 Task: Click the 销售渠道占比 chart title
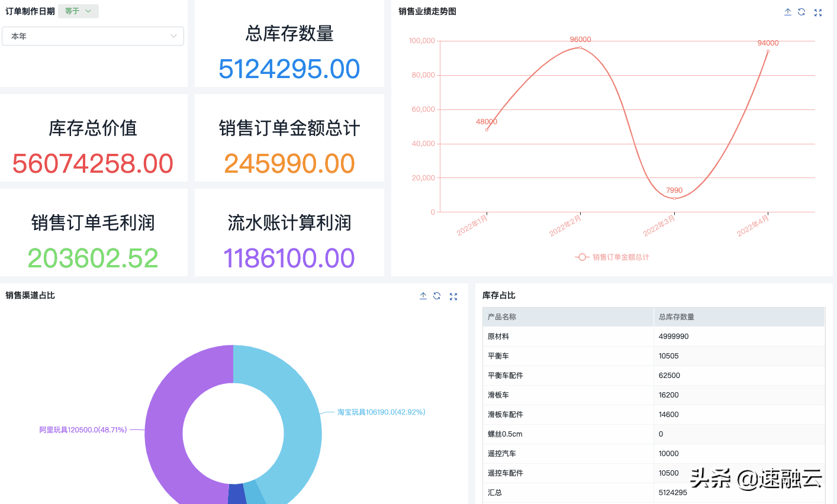click(x=30, y=295)
